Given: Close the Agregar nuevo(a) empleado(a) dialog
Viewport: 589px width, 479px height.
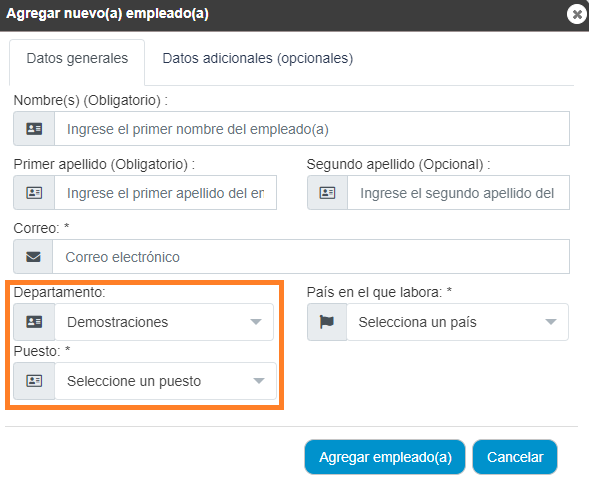Looking at the screenshot, I should pyautogui.click(x=577, y=14).
